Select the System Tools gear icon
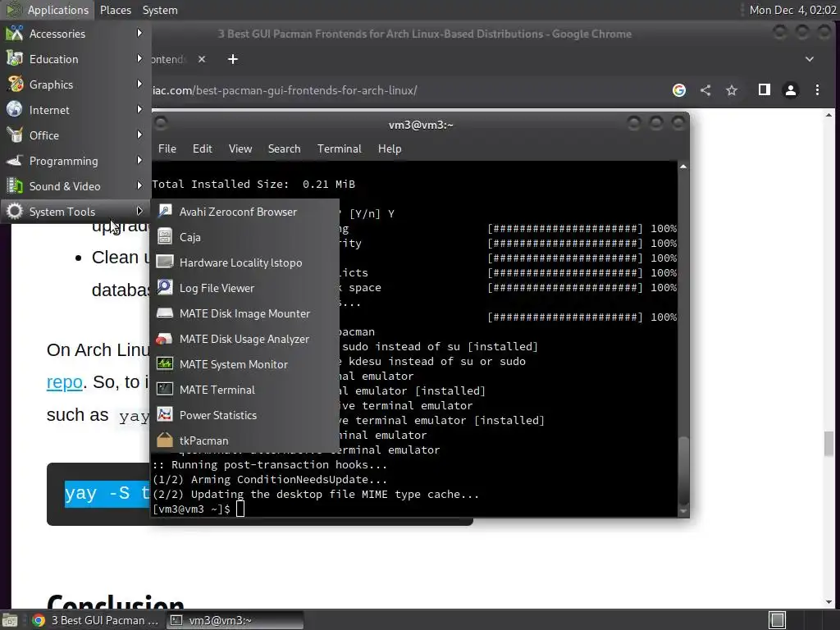This screenshot has width=840, height=630. click(15, 211)
